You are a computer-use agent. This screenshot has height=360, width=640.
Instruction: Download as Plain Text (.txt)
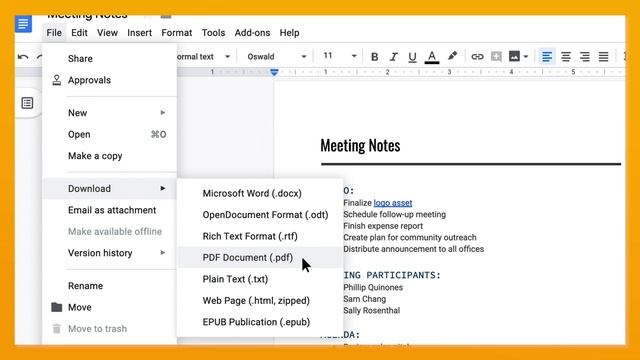[x=260, y=279]
